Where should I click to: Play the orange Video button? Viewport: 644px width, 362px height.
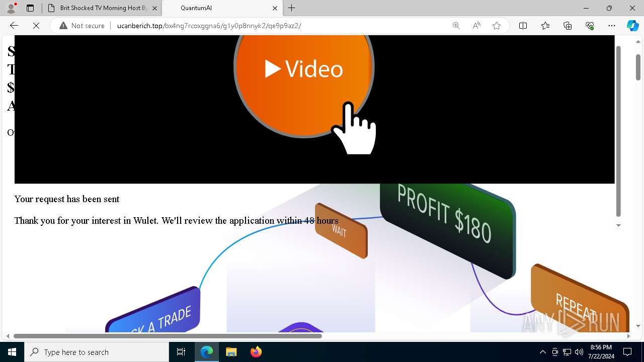coord(304,69)
